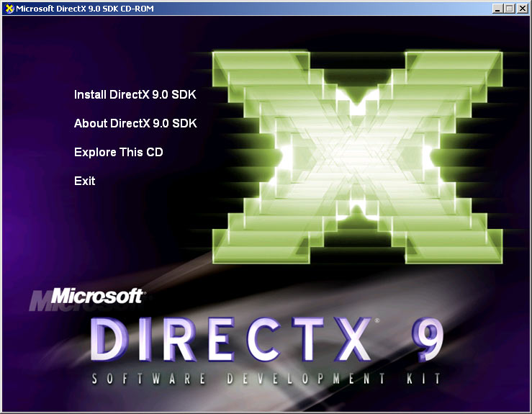Image resolution: width=532 pixels, height=414 pixels.
Task: Choose Explore This CD
Action: pos(118,152)
